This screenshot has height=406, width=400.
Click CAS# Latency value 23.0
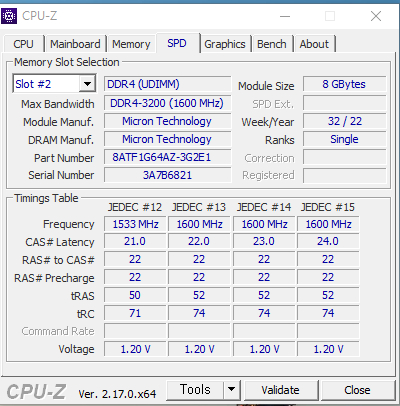click(x=264, y=241)
